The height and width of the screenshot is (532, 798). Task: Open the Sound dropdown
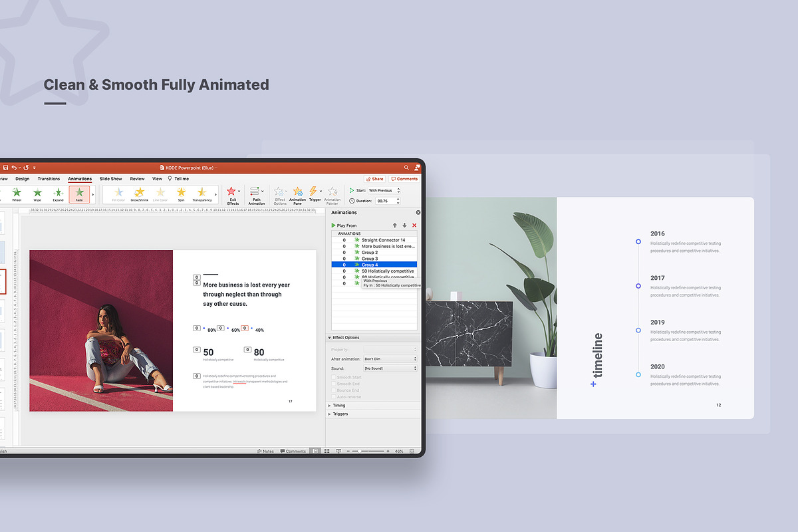click(390, 368)
